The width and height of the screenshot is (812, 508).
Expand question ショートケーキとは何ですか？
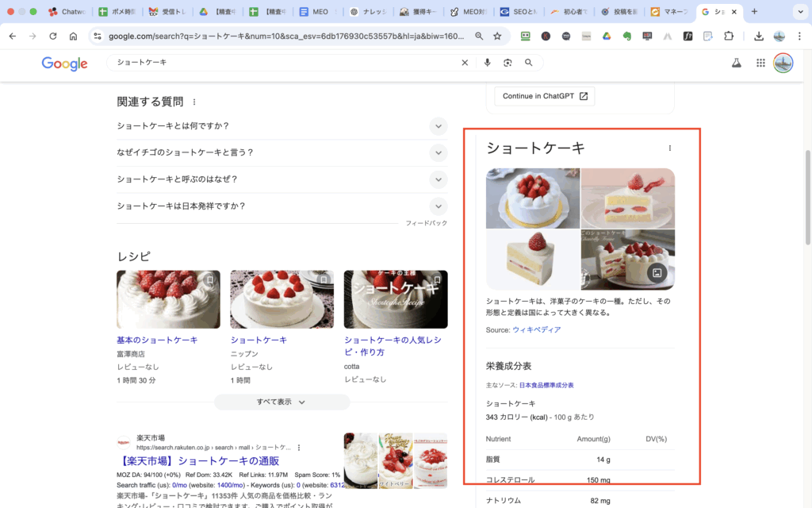282,126
